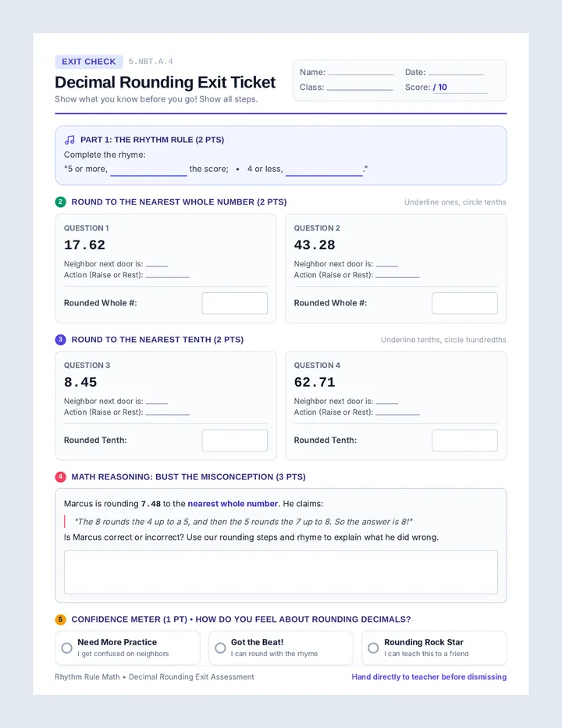Select the Rounding Rock Star radio option
Viewport: 562px width, 728px height.
click(373, 648)
